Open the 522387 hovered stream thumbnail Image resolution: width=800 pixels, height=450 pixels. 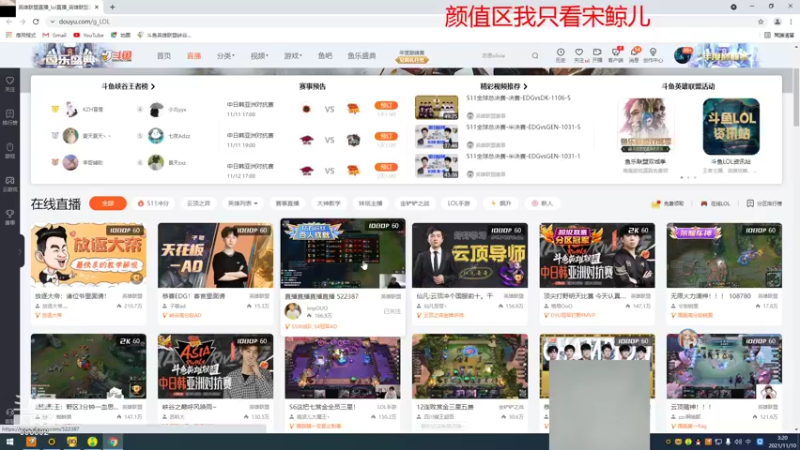click(x=343, y=254)
